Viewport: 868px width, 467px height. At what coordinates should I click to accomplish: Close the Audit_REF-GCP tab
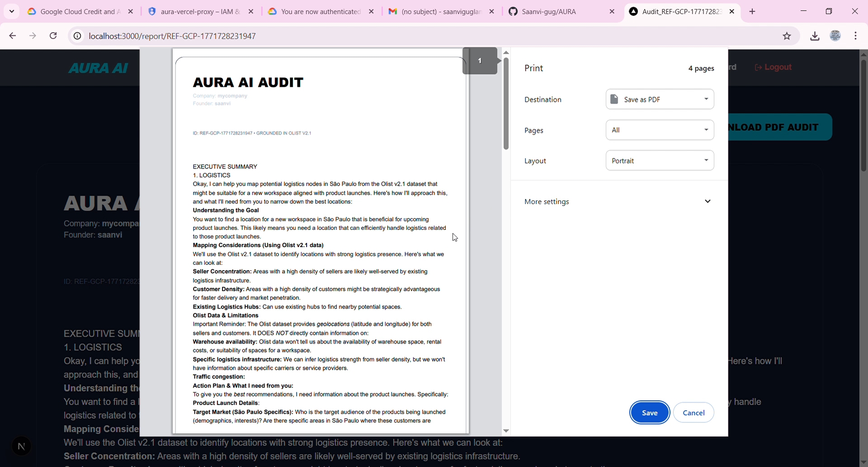click(732, 12)
